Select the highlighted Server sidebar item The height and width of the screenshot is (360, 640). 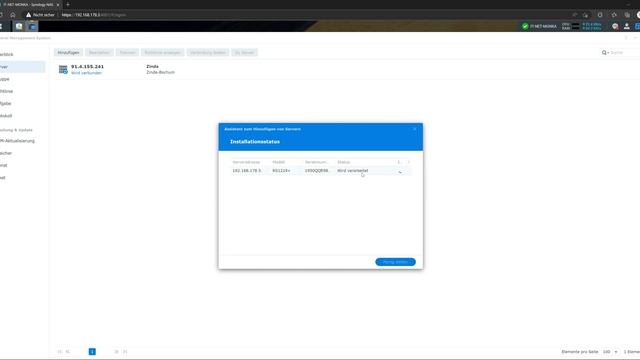[22, 67]
